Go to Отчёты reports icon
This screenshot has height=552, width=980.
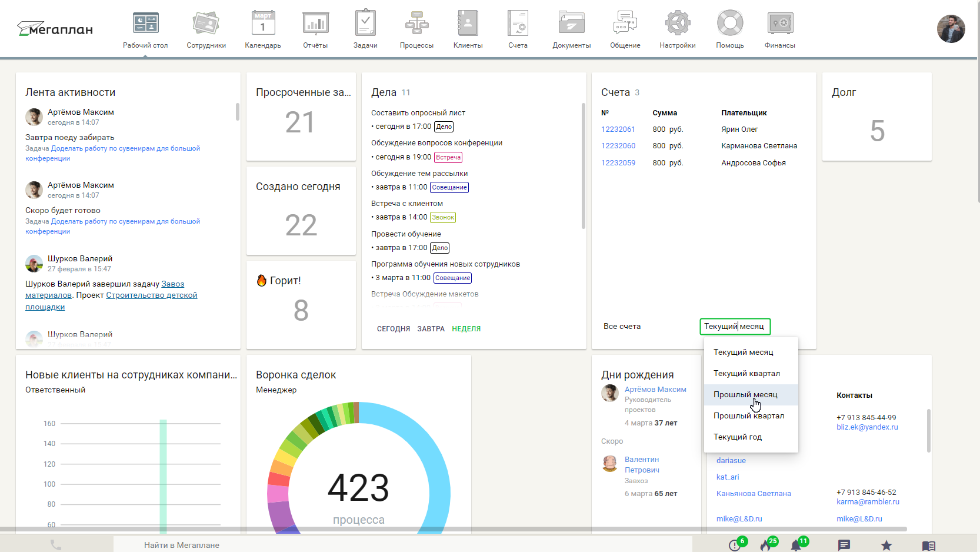[315, 24]
